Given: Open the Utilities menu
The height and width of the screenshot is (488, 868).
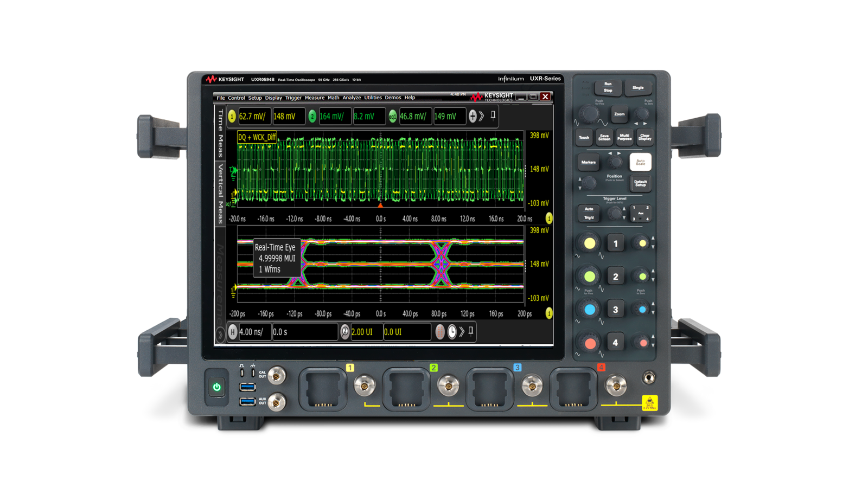Looking at the screenshot, I should 373,98.
